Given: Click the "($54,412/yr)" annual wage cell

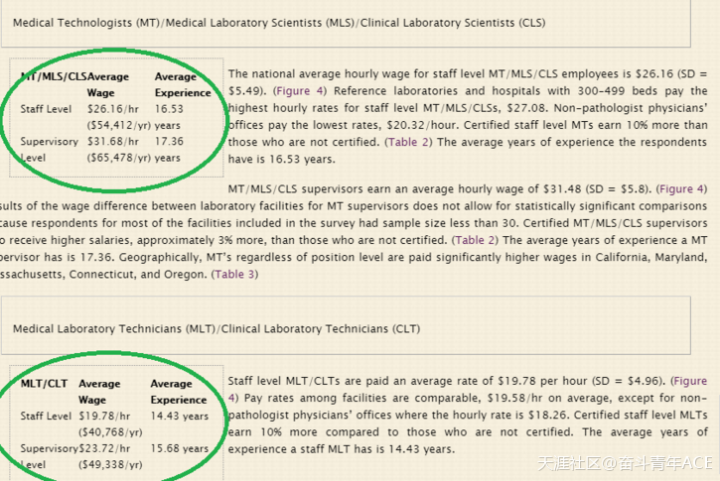Looking at the screenshot, I should click(x=119, y=125).
